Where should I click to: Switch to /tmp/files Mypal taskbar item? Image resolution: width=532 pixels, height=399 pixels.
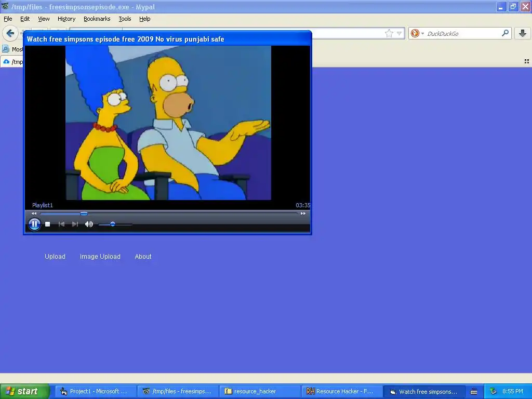coord(179,391)
